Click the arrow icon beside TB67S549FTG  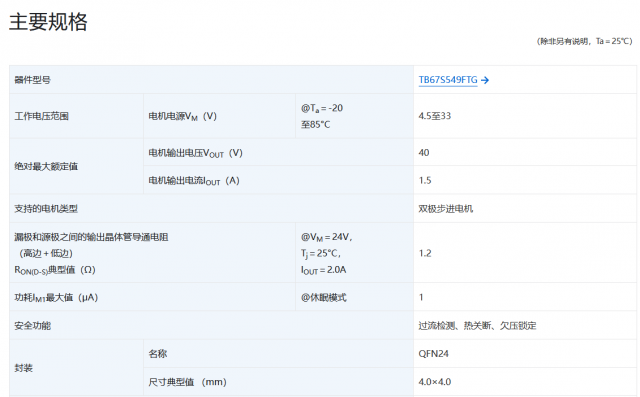485,80
